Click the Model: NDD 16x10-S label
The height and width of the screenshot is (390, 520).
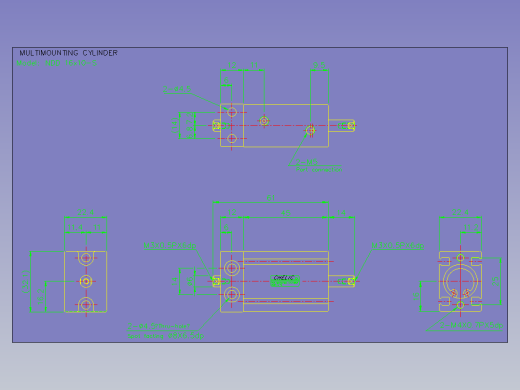(x=57, y=63)
